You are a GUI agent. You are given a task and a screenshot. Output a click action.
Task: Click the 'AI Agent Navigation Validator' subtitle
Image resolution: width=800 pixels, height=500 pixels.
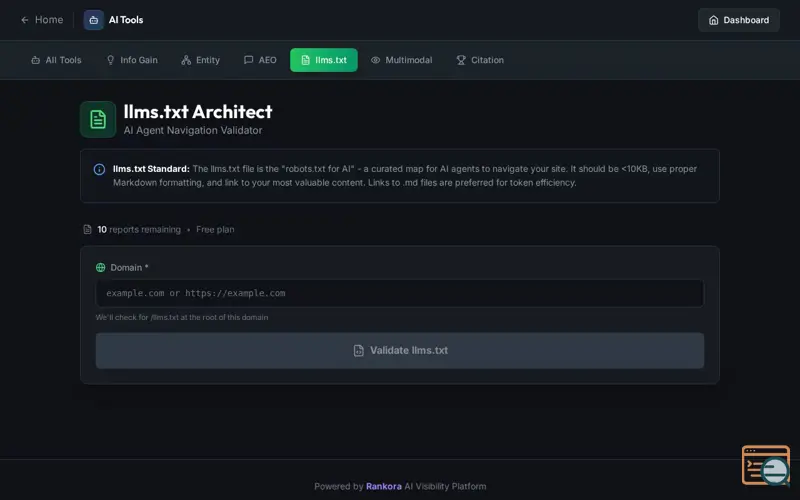pos(193,131)
